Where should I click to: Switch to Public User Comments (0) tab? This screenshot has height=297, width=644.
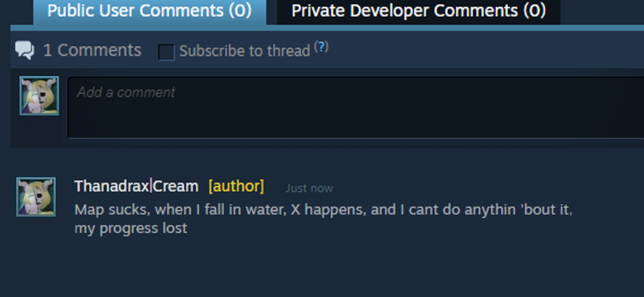(149, 11)
